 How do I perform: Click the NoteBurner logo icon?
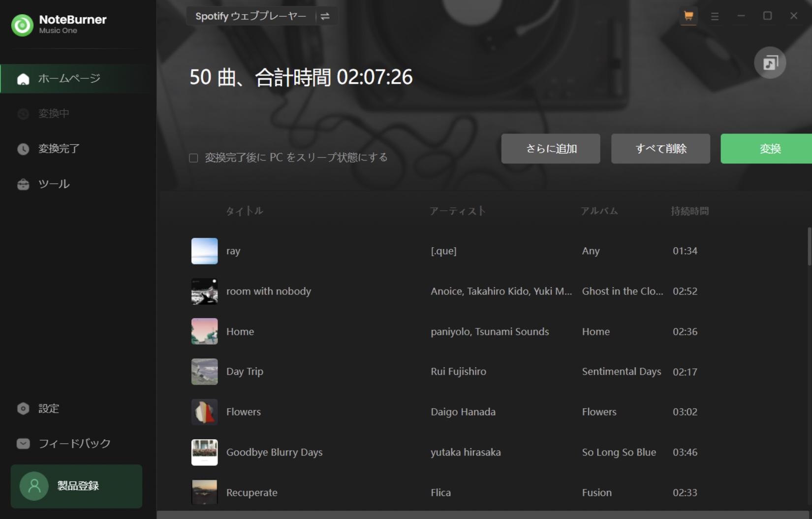(x=22, y=25)
